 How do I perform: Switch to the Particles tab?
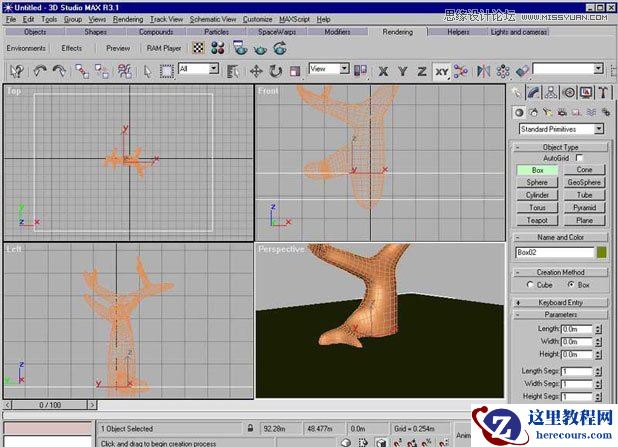pyautogui.click(x=216, y=32)
